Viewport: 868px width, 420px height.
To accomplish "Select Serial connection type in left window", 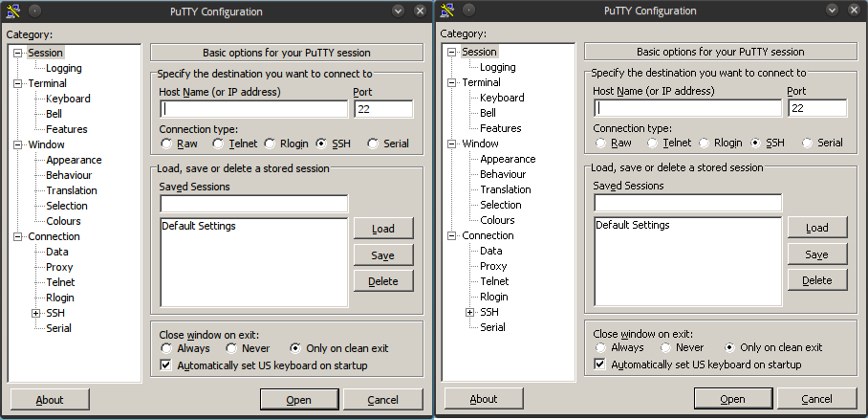I will [x=373, y=144].
